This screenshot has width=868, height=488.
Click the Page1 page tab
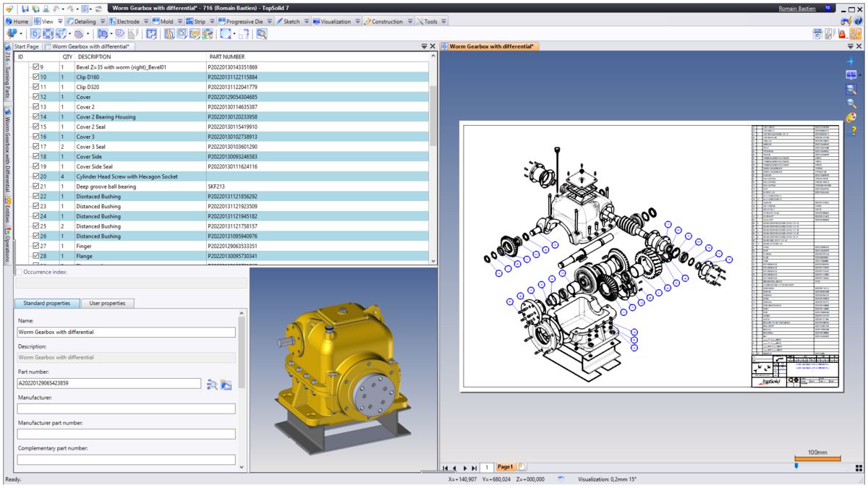506,467
